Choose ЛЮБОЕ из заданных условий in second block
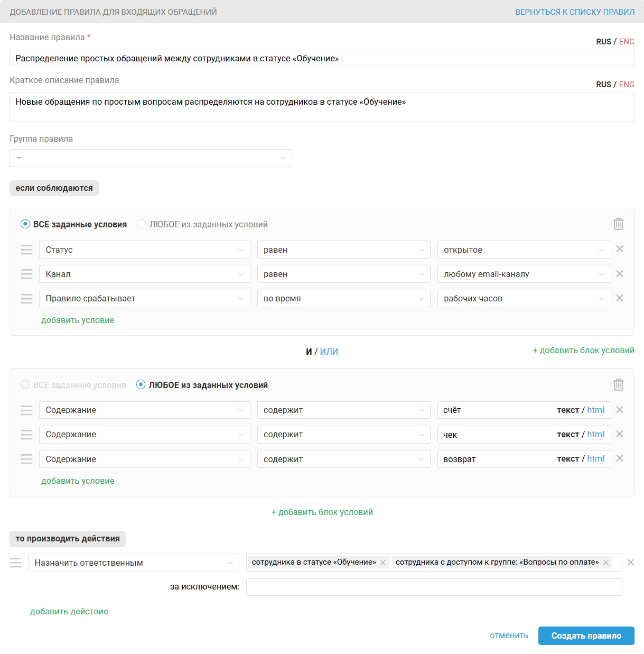 click(x=141, y=385)
